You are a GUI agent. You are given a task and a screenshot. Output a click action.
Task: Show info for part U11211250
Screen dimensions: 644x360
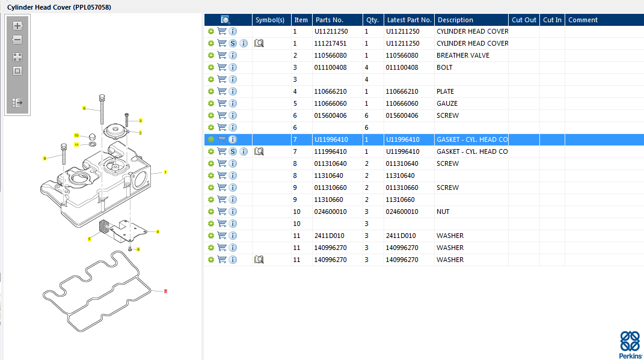pyautogui.click(x=233, y=31)
